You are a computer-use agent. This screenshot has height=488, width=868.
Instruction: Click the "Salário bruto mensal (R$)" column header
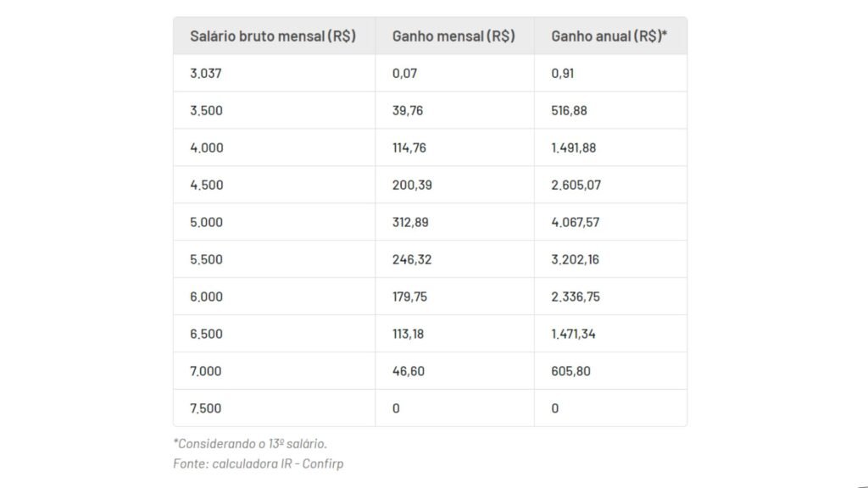coord(272,36)
